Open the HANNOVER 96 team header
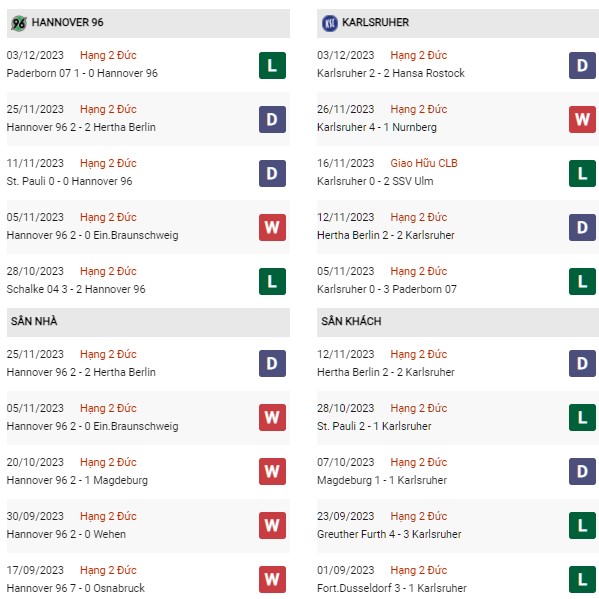 point(148,23)
